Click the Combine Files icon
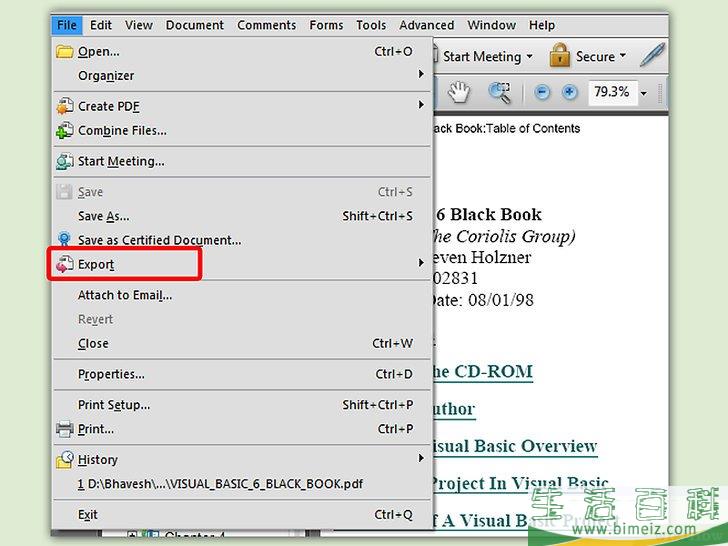 point(65,130)
